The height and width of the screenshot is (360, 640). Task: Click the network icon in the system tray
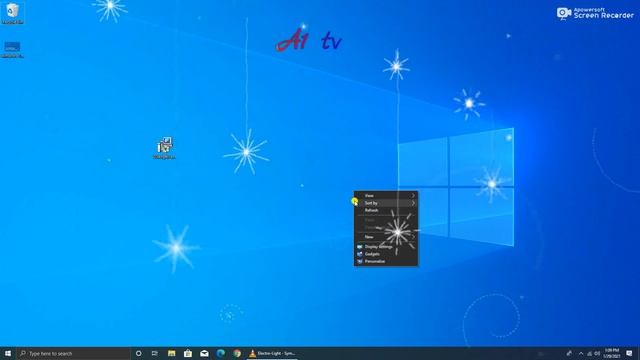click(589, 353)
